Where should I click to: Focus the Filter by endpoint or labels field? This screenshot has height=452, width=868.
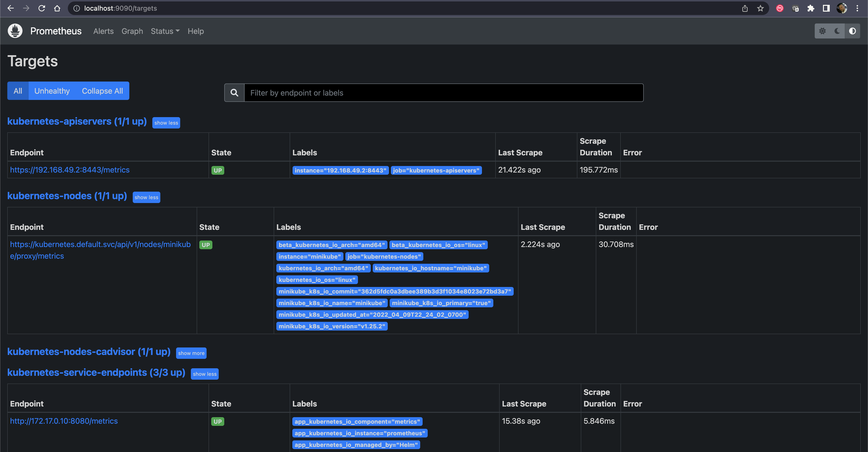(x=444, y=93)
